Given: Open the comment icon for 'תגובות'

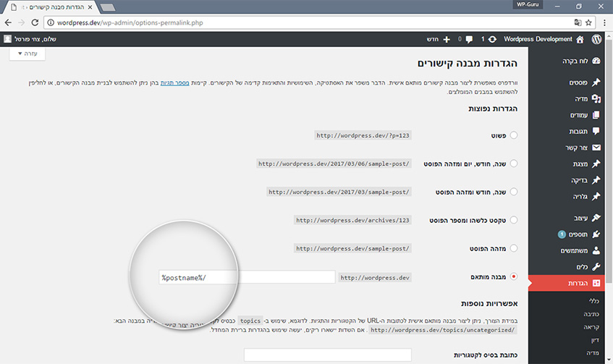Looking at the screenshot, I should pos(596,131).
